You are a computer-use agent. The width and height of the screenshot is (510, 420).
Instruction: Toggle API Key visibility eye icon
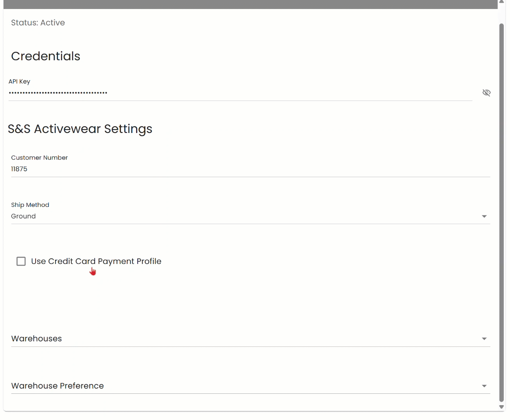[x=486, y=93]
